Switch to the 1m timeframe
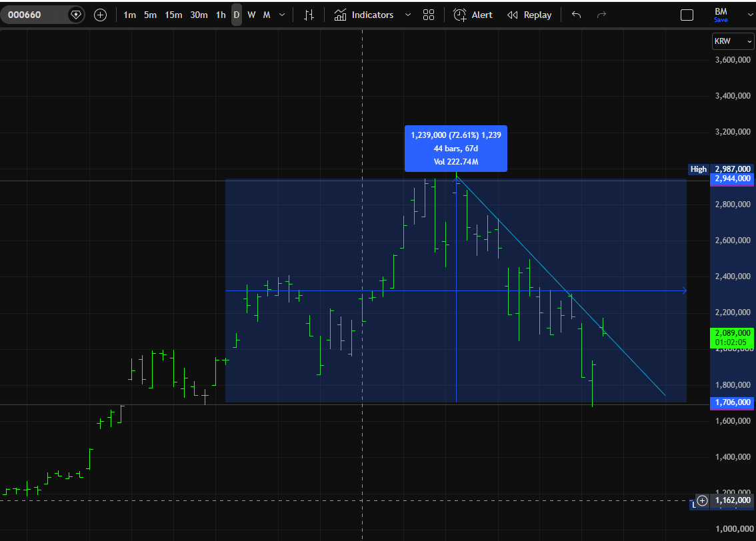Viewport: 756px width, 541px height. (130, 15)
